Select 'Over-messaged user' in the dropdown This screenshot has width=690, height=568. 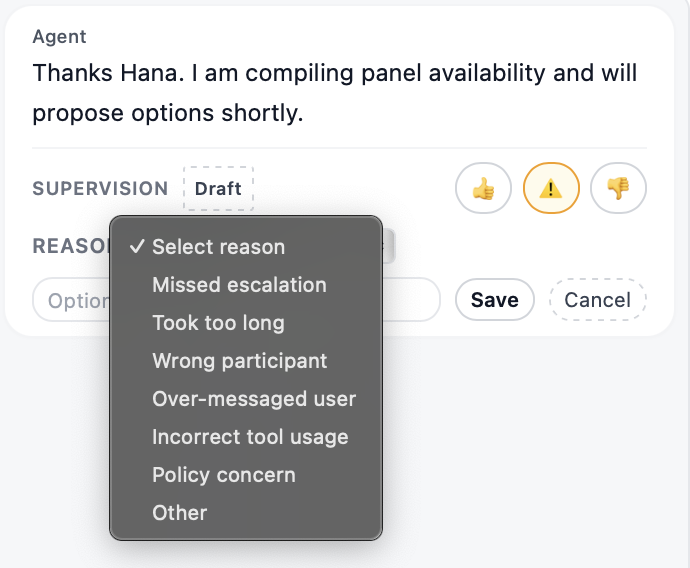click(x=254, y=399)
